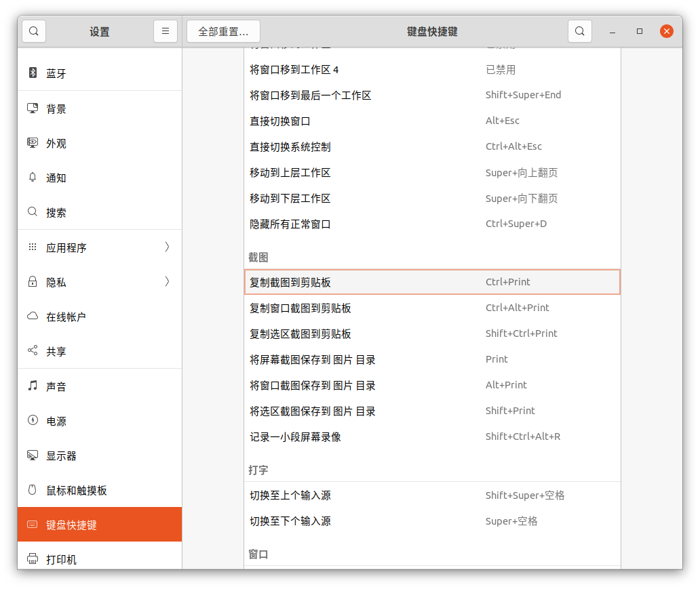Image resolution: width=700 pixels, height=589 pixels.
Task: Open the 通知 panel
Action: click(100, 178)
